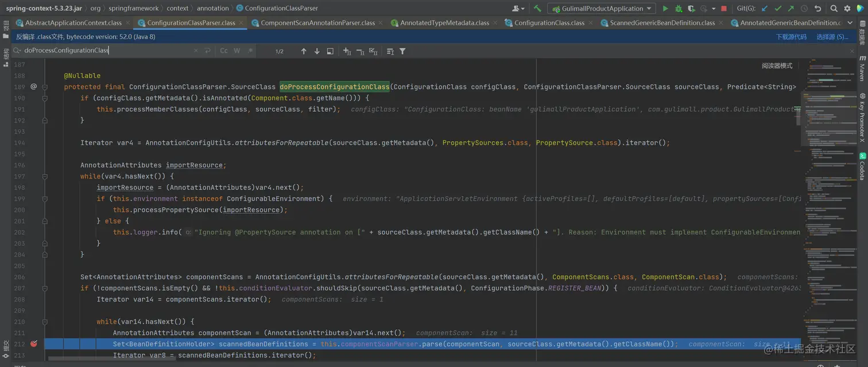Start debugging with the bug icon

(x=679, y=9)
